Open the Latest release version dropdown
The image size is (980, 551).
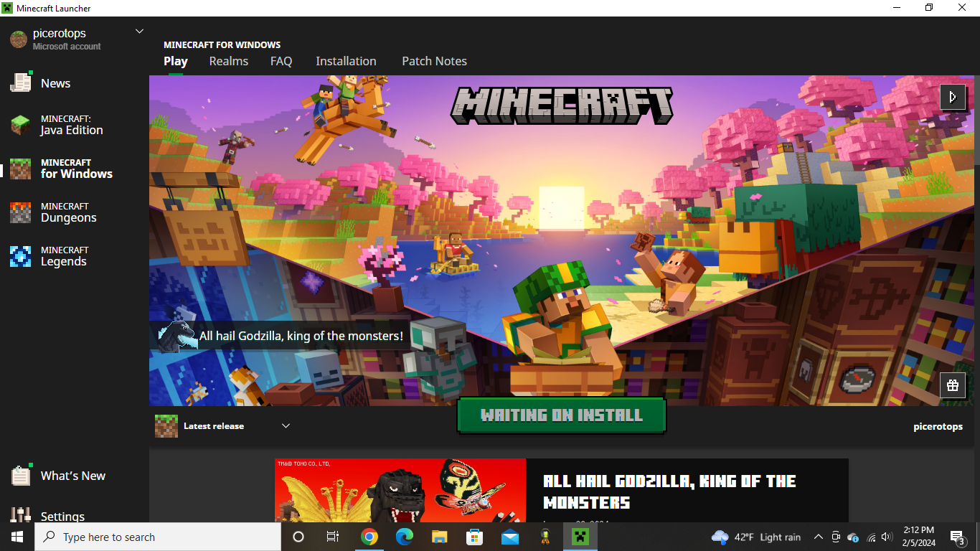click(x=223, y=426)
